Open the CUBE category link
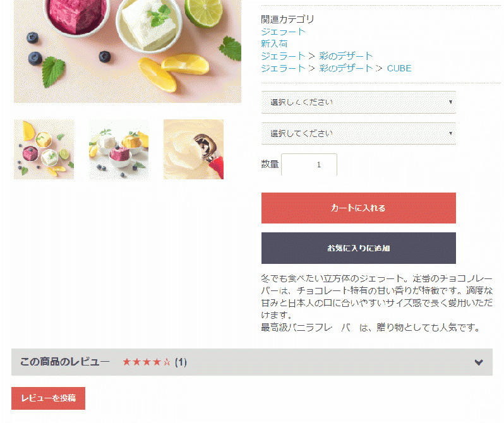This screenshot has height=423, width=504. tap(399, 68)
